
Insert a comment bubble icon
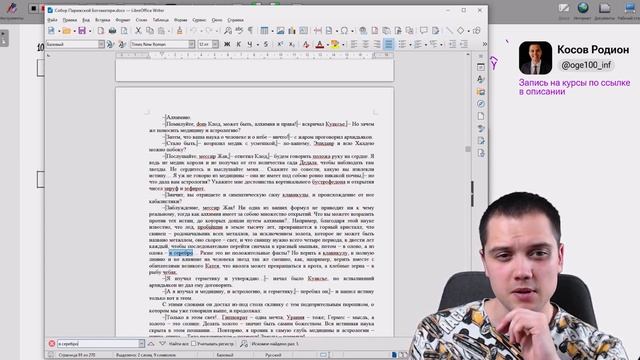point(424,31)
